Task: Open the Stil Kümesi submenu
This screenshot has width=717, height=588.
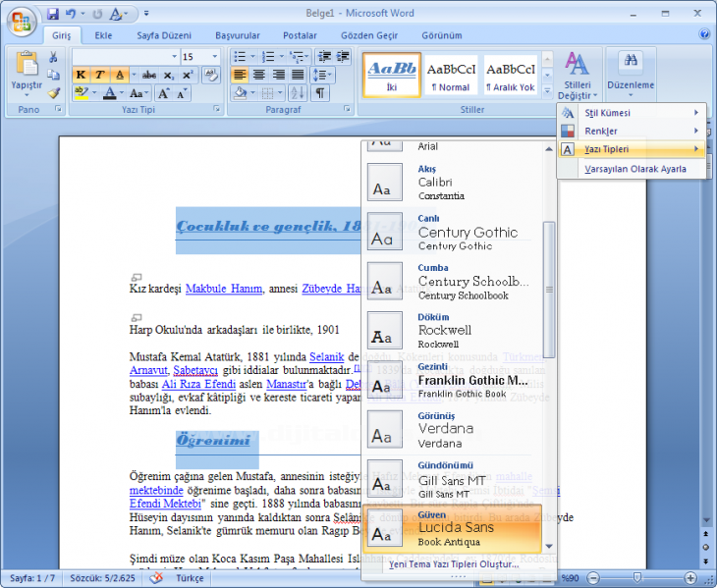Action: pos(631,113)
